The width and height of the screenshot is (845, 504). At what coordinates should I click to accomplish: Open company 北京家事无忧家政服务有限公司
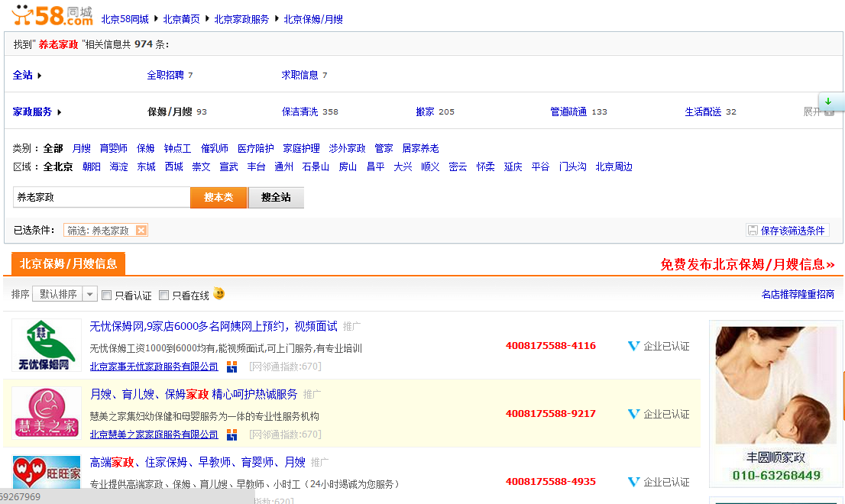click(154, 367)
